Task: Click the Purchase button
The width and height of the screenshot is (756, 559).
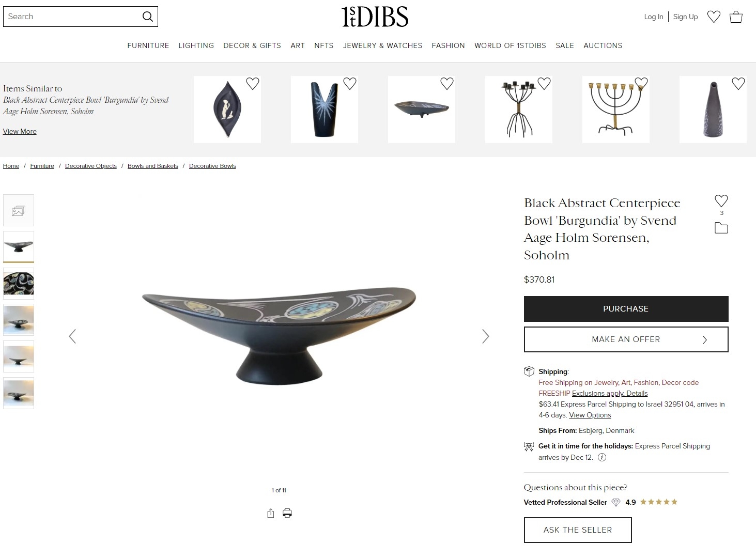Action: (x=626, y=309)
